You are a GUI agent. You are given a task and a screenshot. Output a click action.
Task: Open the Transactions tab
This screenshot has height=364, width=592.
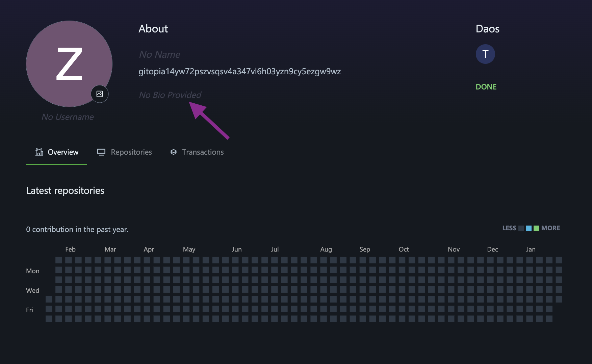click(197, 152)
